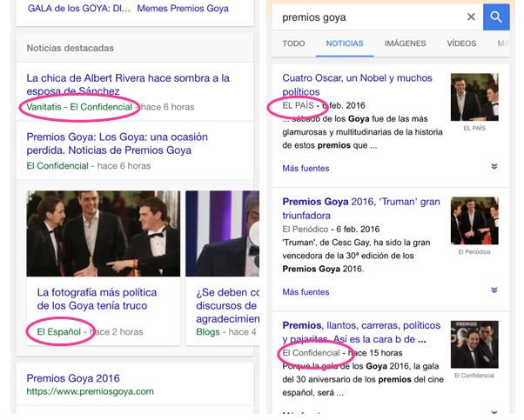Open 'Premios Goya 2016, Truman gran triunfadora' article

coord(361,209)
